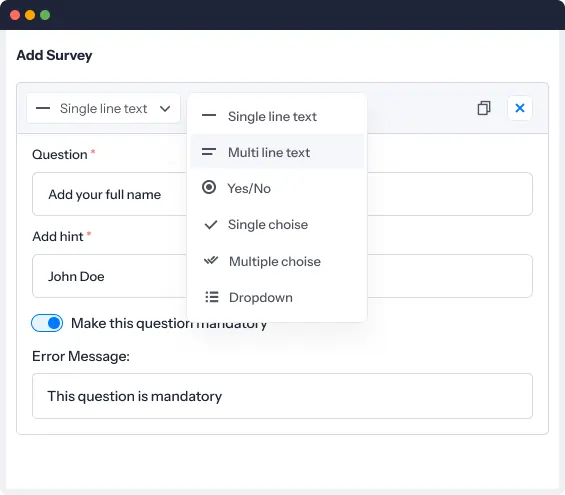Image resolution: width=565 pixels, height=495 pixels.
Task: Click the yellow minimize window dot
Action: (30, 15)
